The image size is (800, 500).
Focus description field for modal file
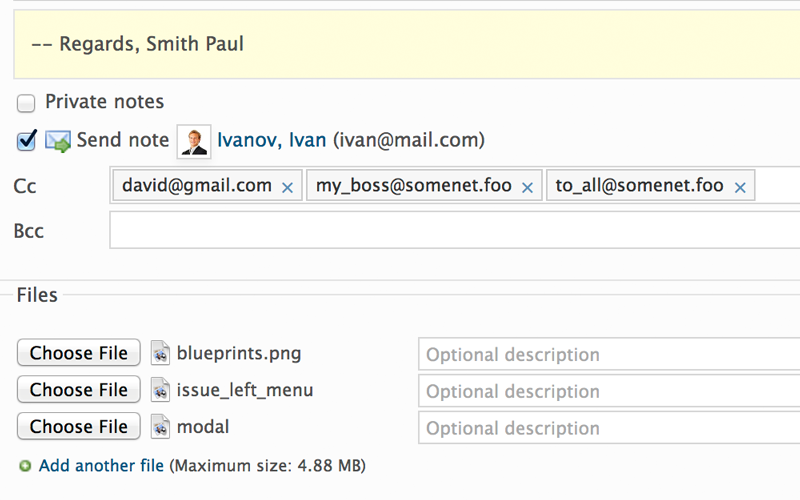[x=608, y=429]
